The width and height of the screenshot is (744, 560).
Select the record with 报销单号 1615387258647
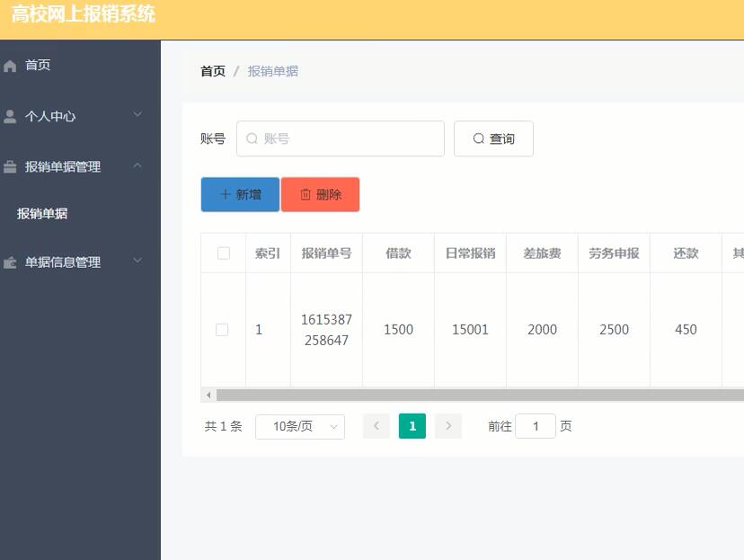coord(325,330)
